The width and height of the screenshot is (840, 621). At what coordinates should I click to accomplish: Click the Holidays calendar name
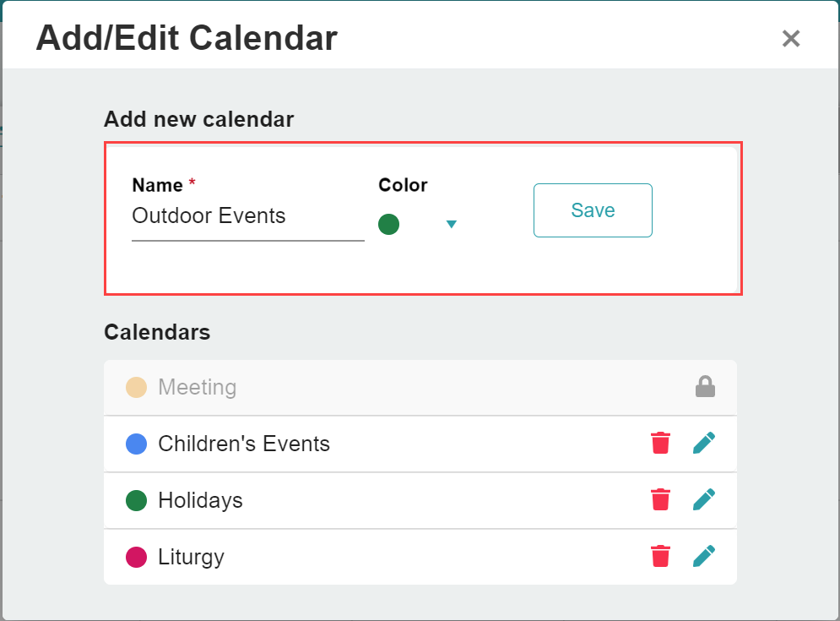point(200,500)
